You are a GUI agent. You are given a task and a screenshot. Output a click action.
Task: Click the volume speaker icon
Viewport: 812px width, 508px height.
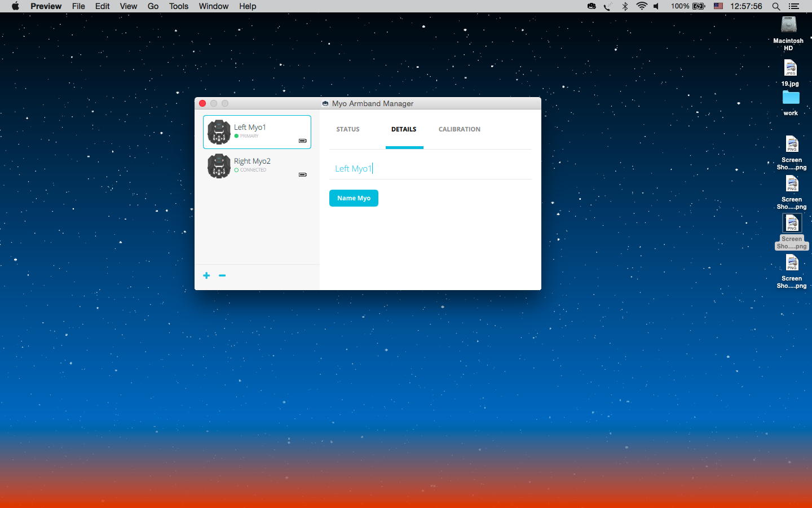pyautogui.click(x=656, y=6)
